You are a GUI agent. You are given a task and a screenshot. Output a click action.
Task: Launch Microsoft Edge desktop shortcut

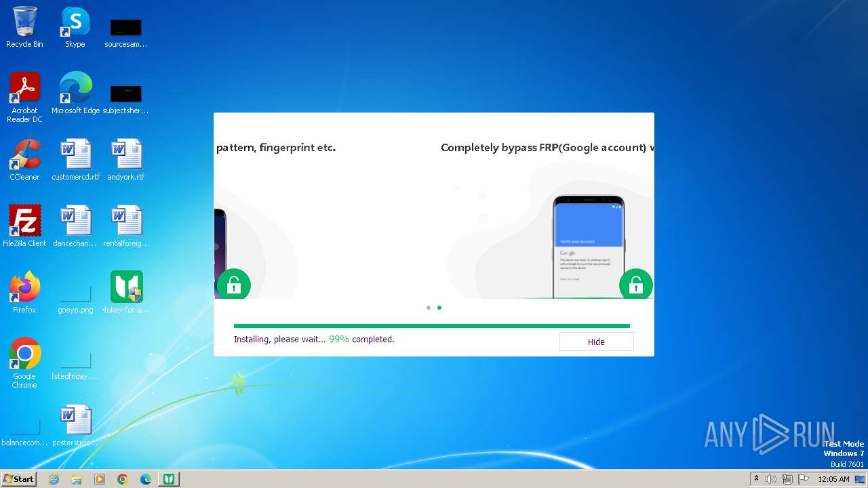(75, 94)
